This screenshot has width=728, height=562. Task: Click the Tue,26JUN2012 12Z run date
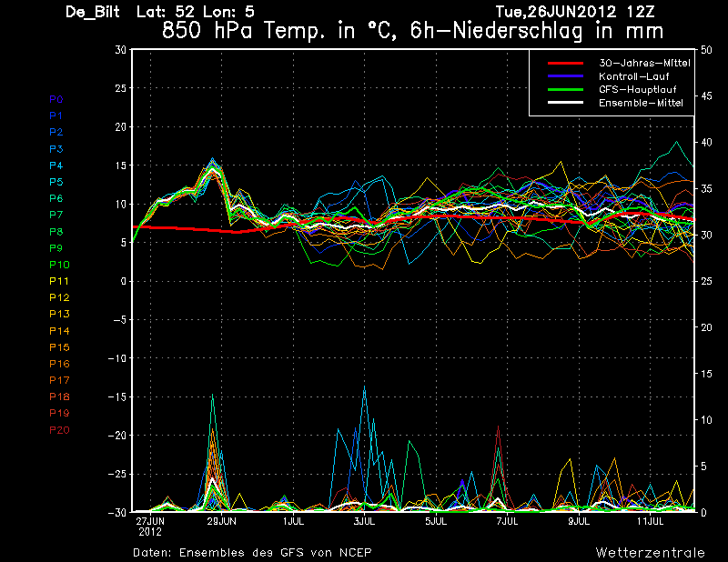(575, 12)
